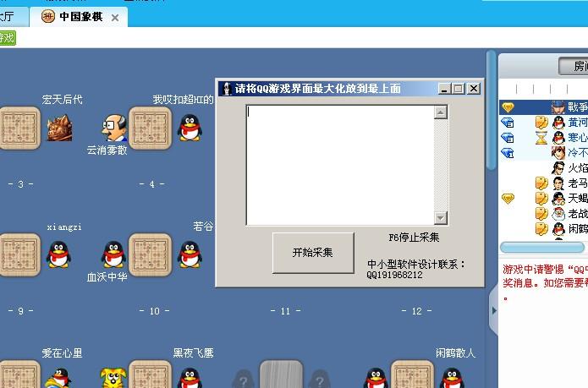588x388 pixels.
Task: Click the yellow diamond icon in 戰爭 row
Action: pyautogui.click(x=508, y=107)
